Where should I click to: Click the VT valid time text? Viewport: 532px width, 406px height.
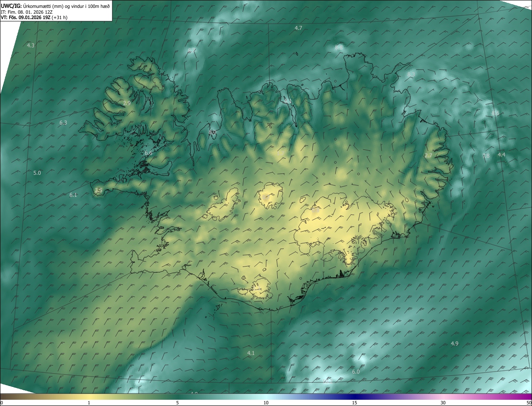point(25,17)
